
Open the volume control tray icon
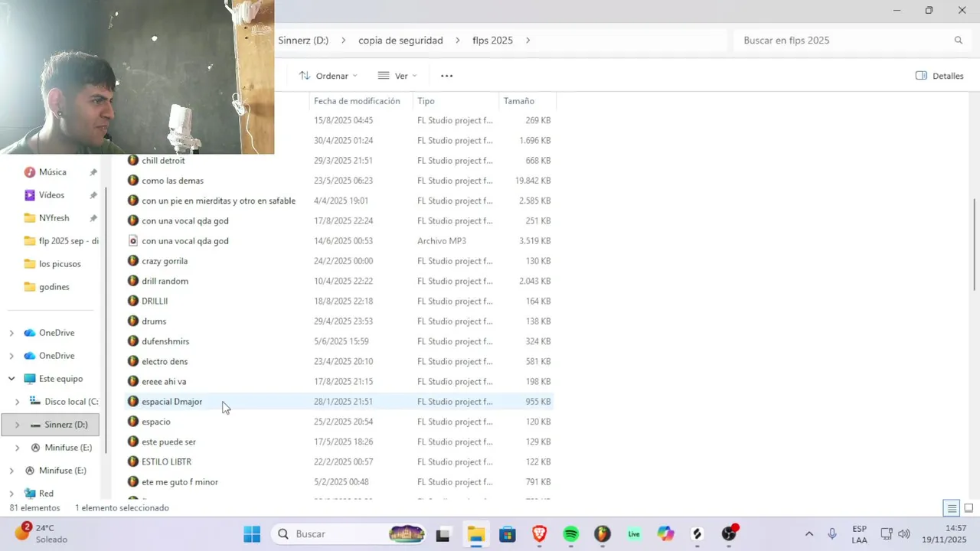tap(903, 534)
